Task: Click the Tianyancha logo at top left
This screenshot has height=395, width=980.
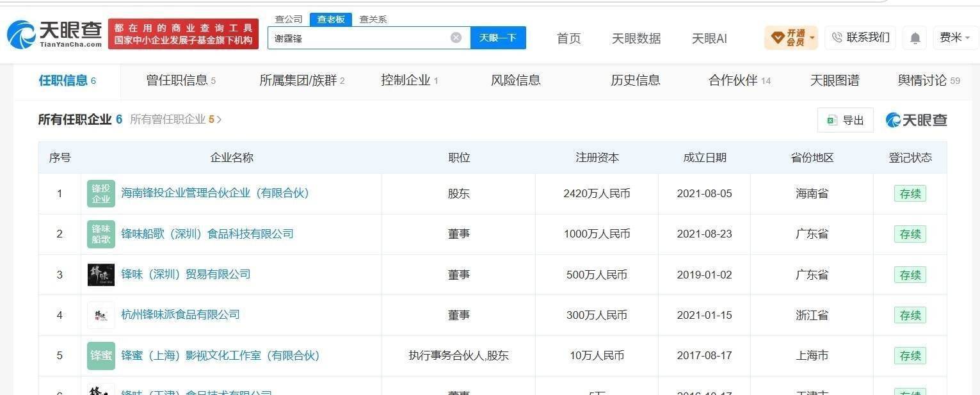Action: 54,35
